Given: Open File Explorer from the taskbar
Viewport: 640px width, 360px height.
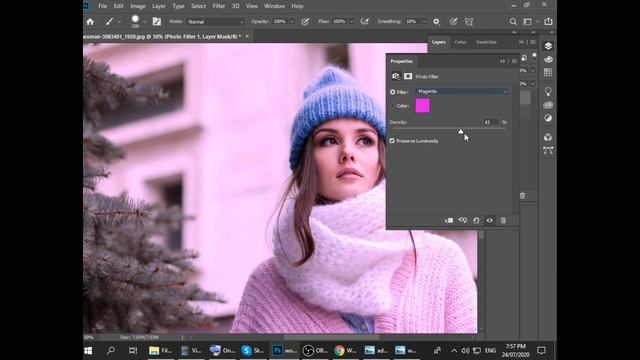Looking at the screenshot, I should pos(160,350).
